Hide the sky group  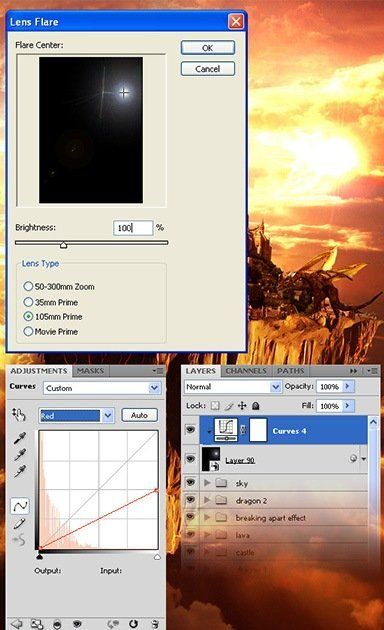[x=190, y=482]
